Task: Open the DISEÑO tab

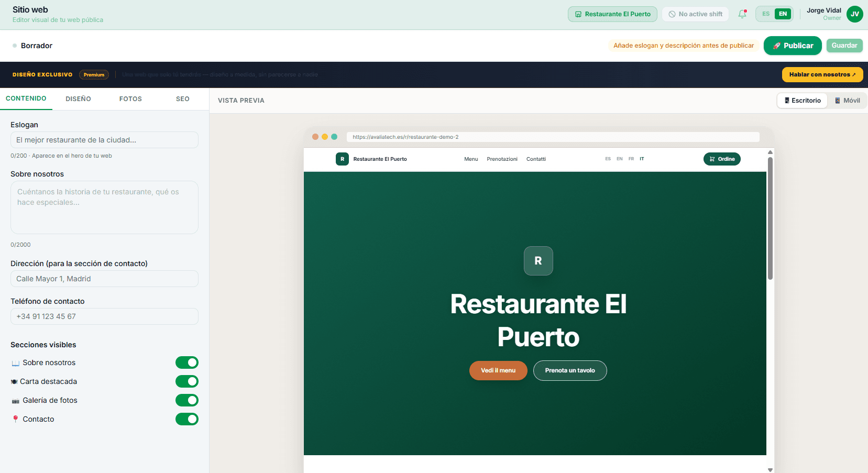Action: (x=79, y=99)
